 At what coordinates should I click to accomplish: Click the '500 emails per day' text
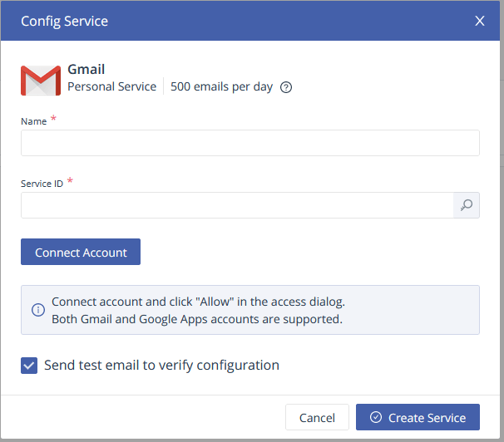[221, 86]
